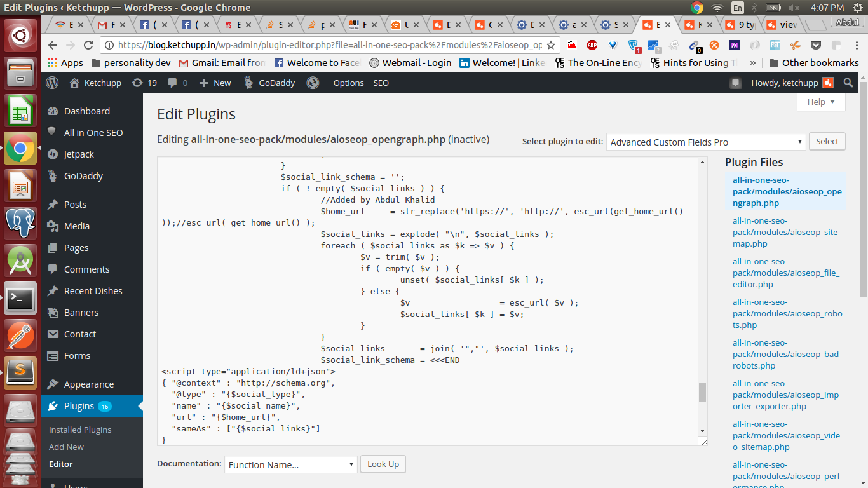This screenshot has width=868, height=488.
Task: Open the Media sidebar item
Action: click(77, 226)
